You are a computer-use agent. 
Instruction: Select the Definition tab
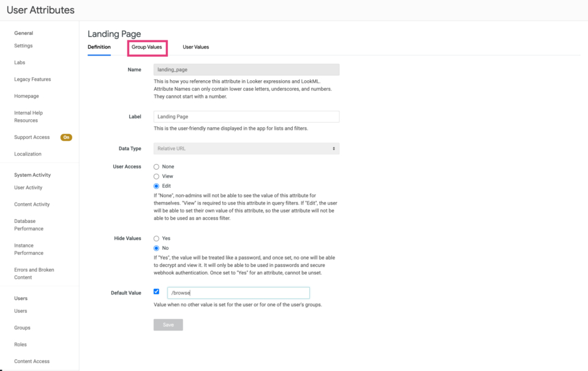pyautogui.click(x=99, y=47)
